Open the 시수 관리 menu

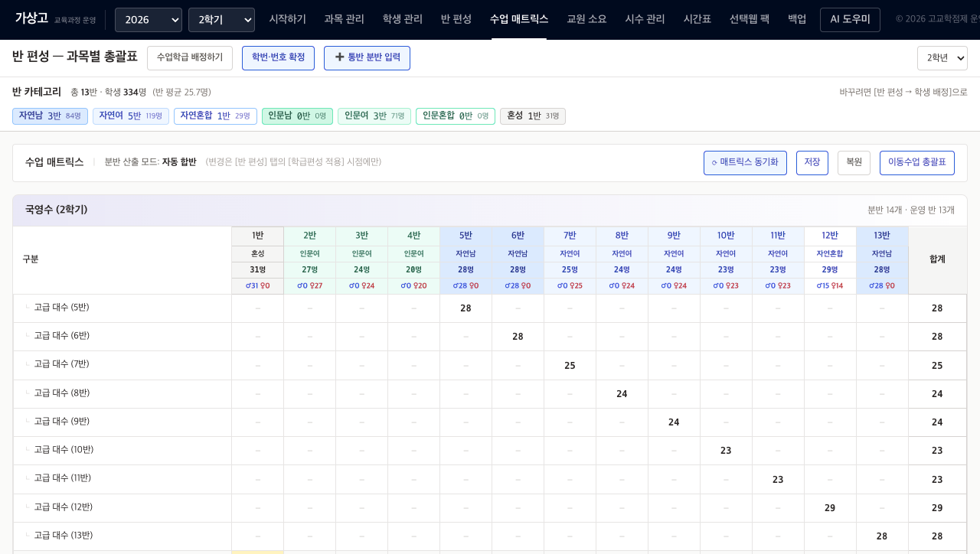(645, 20)
